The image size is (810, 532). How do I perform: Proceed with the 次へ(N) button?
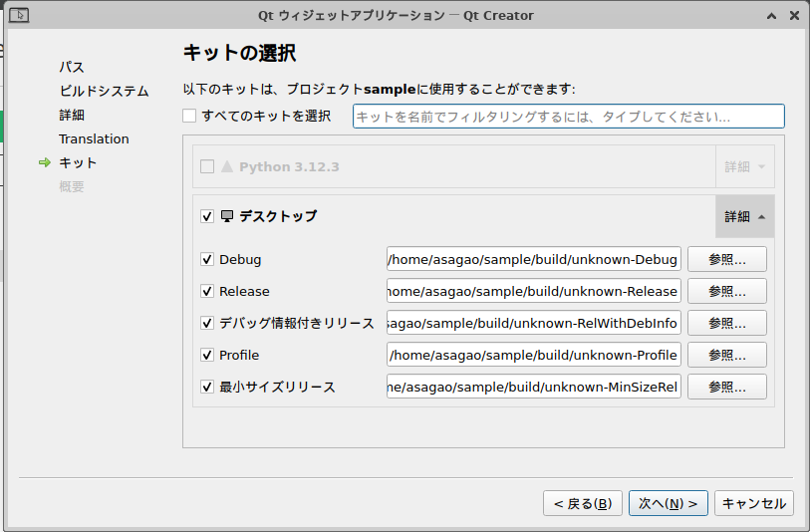[669, 503]
